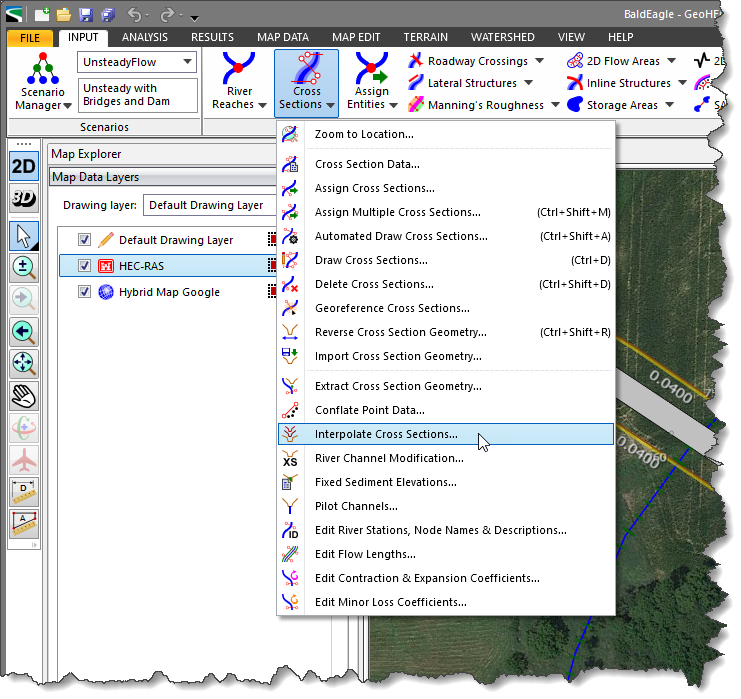Choose Edit Minor Loss Coefficients menu item

pos(446,602)
